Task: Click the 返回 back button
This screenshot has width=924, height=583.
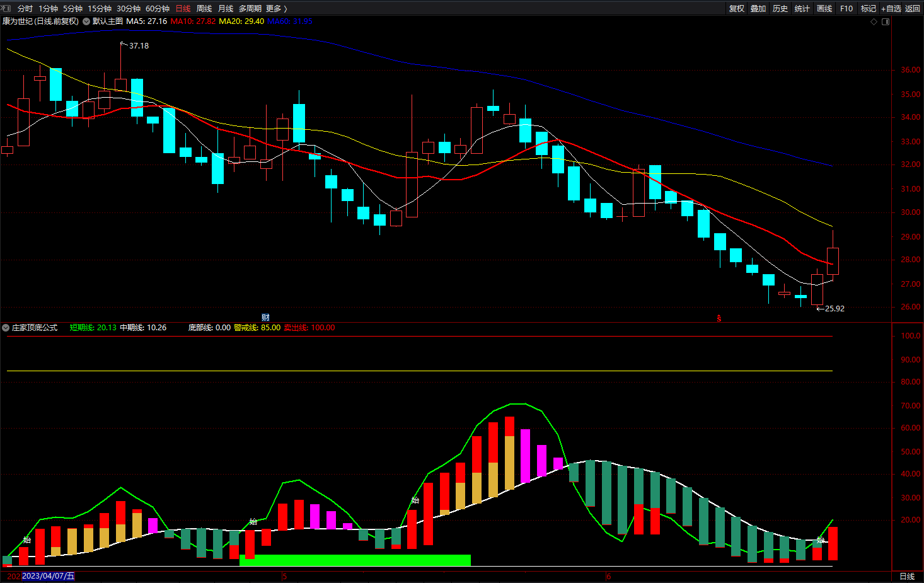Action: coord(913,8)
